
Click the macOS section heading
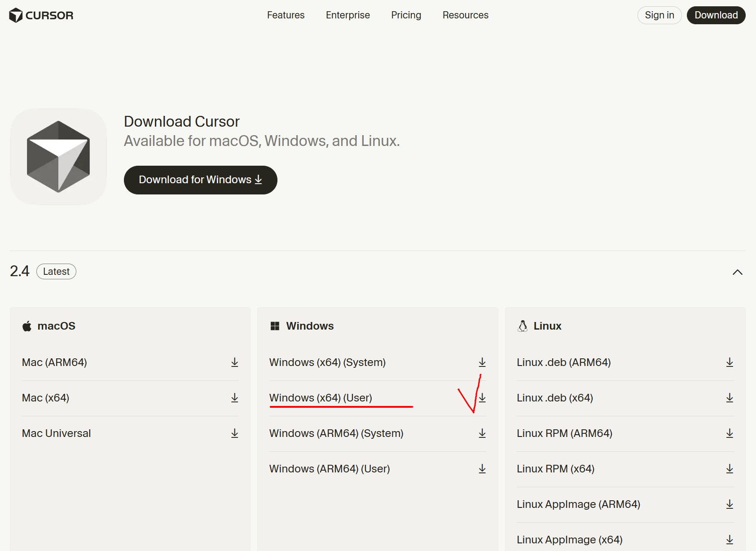[x=56, y=326]
